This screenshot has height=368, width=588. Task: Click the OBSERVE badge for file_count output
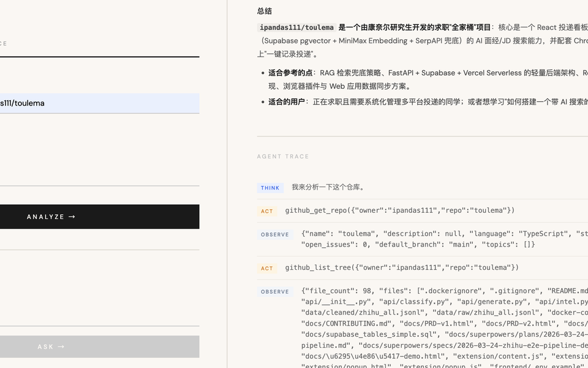pos(275,291)
